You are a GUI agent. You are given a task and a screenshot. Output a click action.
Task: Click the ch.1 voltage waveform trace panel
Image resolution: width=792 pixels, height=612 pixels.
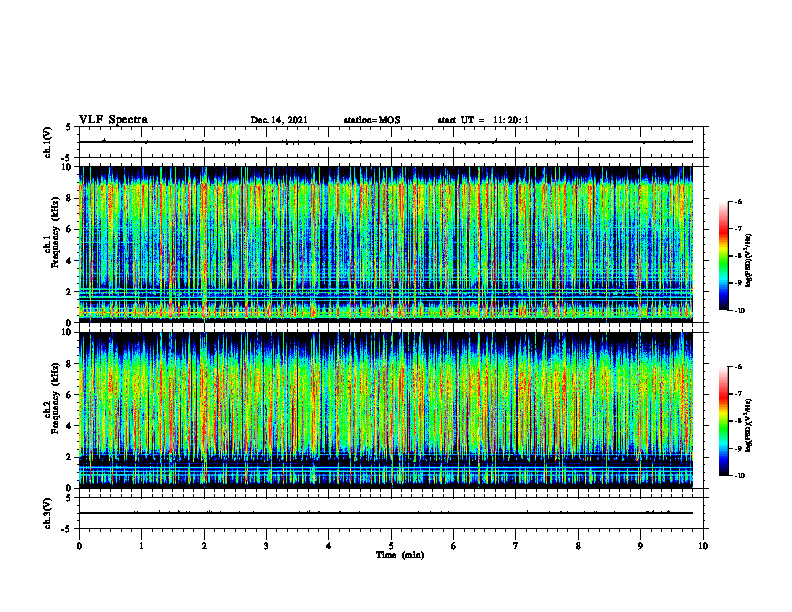[393, 142]
